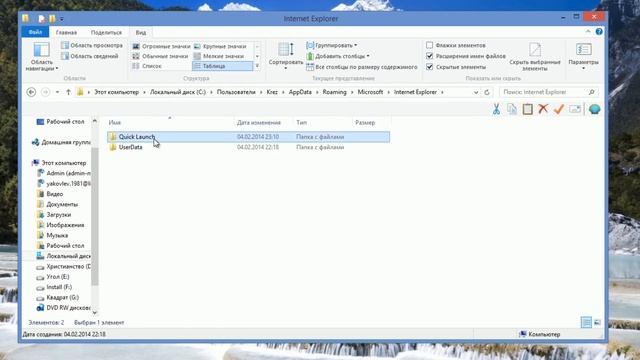Open Quick Access Toolbar customize dropdown

click(62, 19)
